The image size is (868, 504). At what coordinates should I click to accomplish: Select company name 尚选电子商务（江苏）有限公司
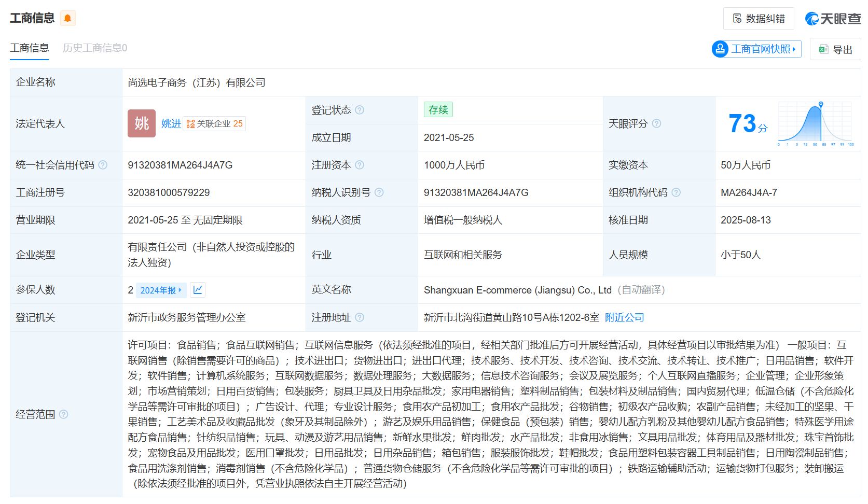click(x=197, y=82)
